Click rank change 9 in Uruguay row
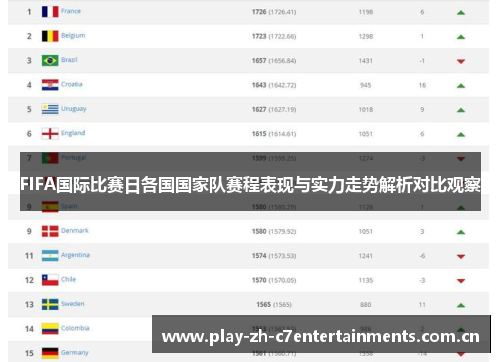The width and height of the screenshot is (500, 362). click(422, 110)
